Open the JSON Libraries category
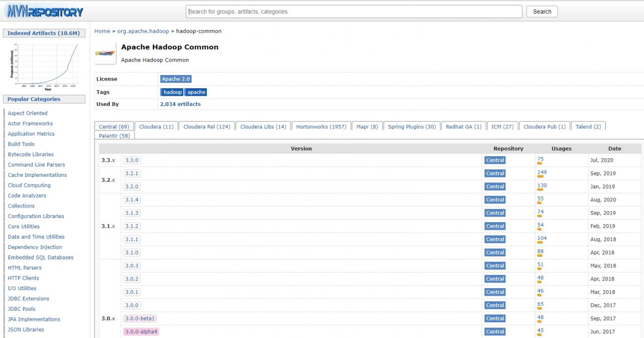Image resolution: width=644 pixels, height=338 pixels. [x=26, y=330]
